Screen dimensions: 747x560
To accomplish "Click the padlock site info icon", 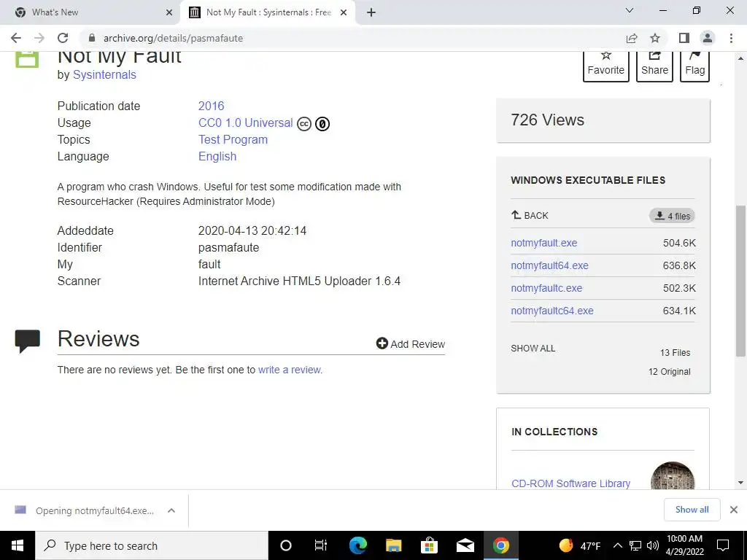I will [92, 38].
